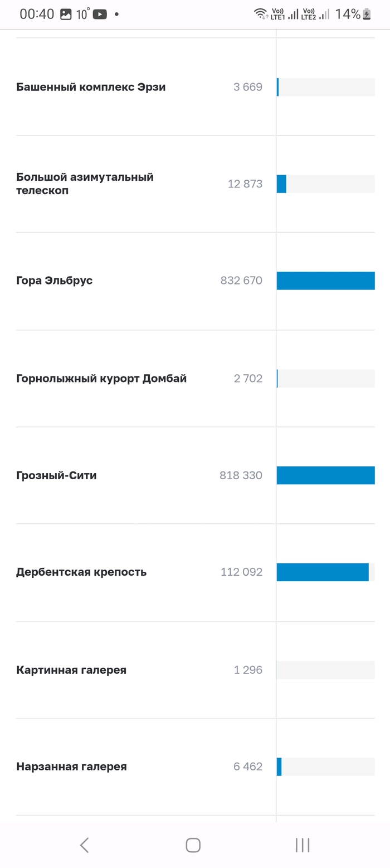Tap the battery charging icon

[367, 15]
